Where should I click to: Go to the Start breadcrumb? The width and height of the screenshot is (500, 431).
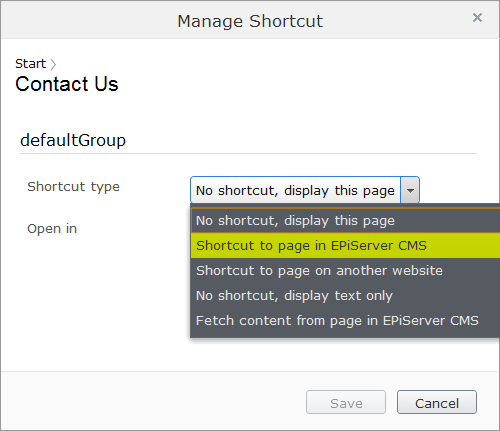click(30, 63)
